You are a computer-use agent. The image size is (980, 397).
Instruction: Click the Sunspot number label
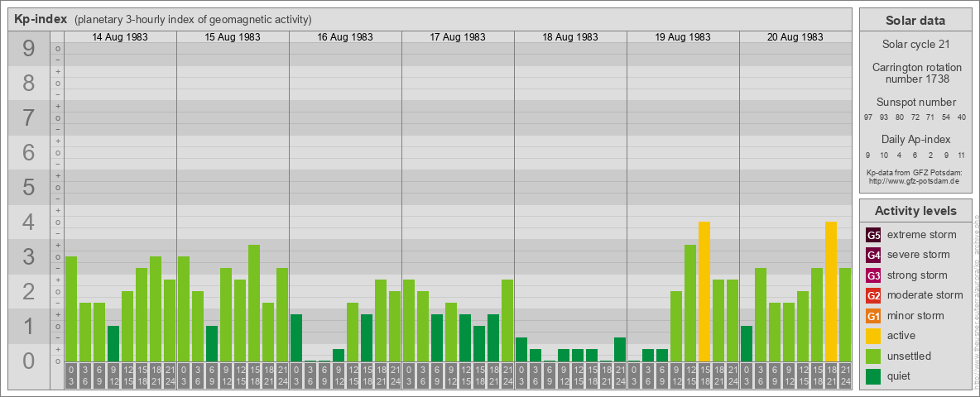click(916, 103)
